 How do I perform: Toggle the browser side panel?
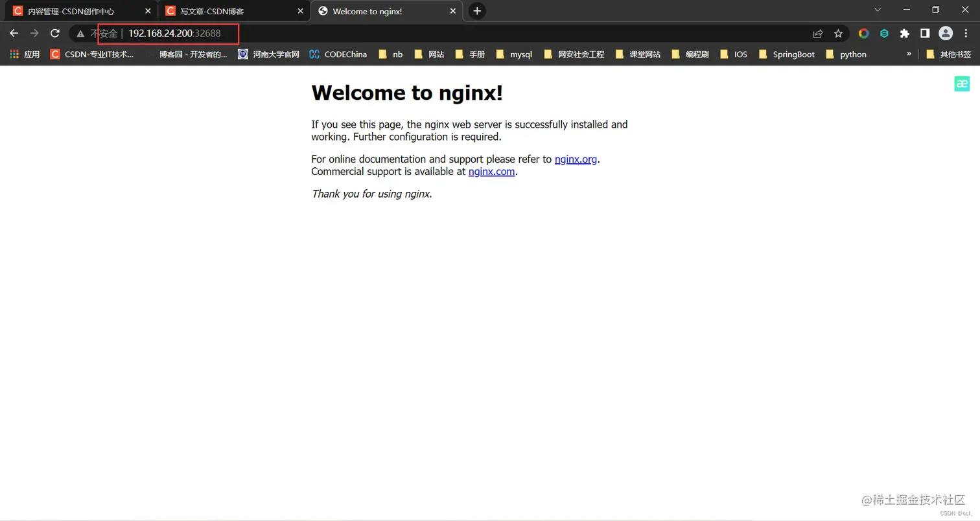pos(925,33)
